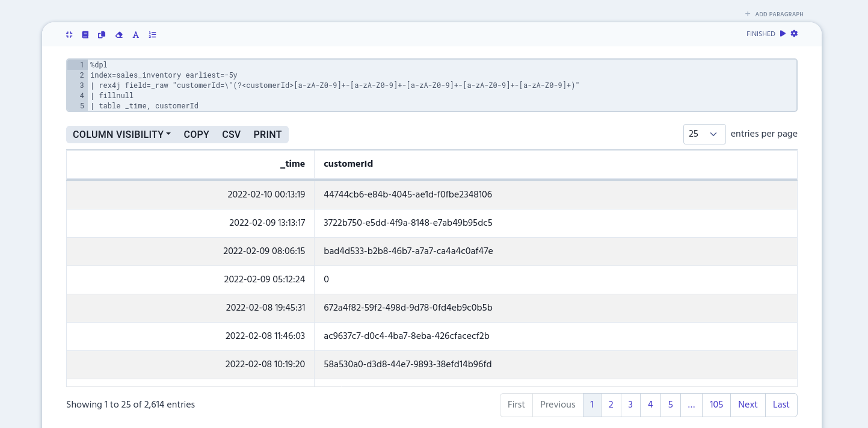Open the paragraph documentation book icon
This screenshot has width=868, height=428.
pyautogui.click(x=85, y=34)
